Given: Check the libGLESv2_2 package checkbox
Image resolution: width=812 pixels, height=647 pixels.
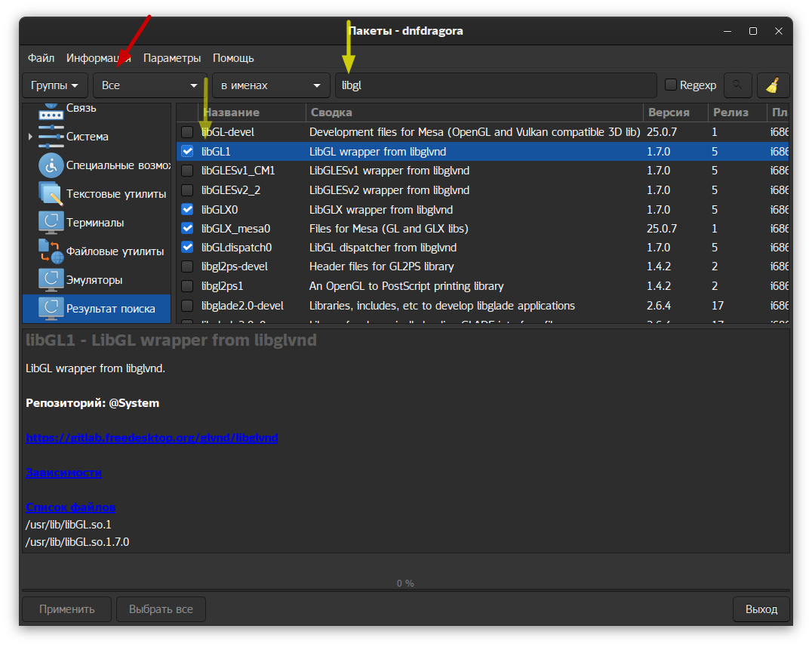Looking at the screenshot, I should point(187,190).
